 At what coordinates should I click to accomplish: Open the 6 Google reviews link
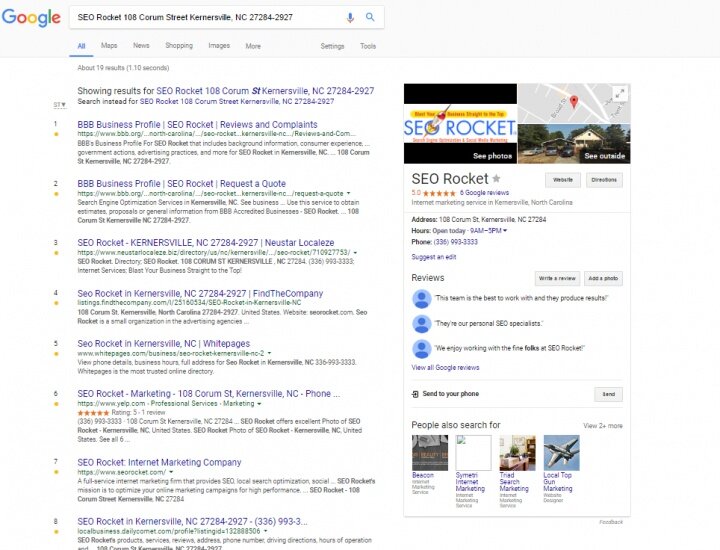[x=484, y=193]
